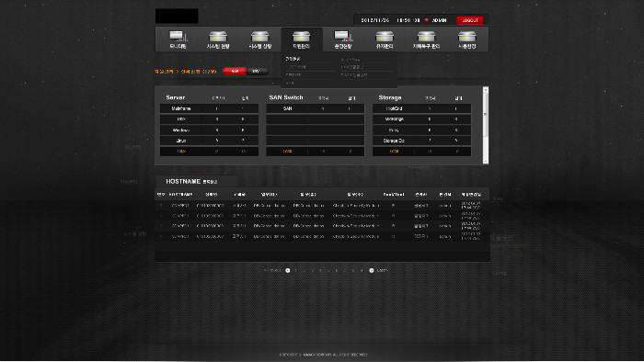Image resolution: width=644 pixels, height=362 pixels.
Task: Switch the toggle to S/W
Action: tap(257, 72)
